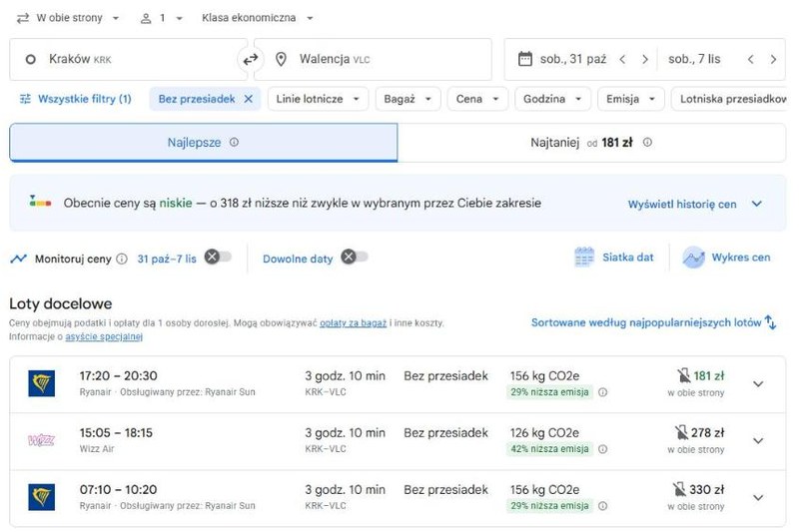Click Ryanair logo of 17:20 flight
The height and width of the screenshot is (532, 799).
[x=41, y=383]
